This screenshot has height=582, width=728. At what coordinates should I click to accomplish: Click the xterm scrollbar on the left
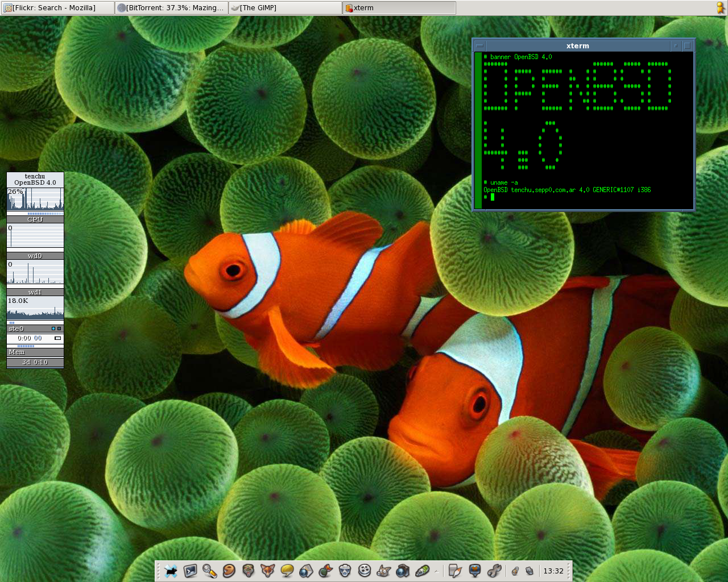pos(478,131)
